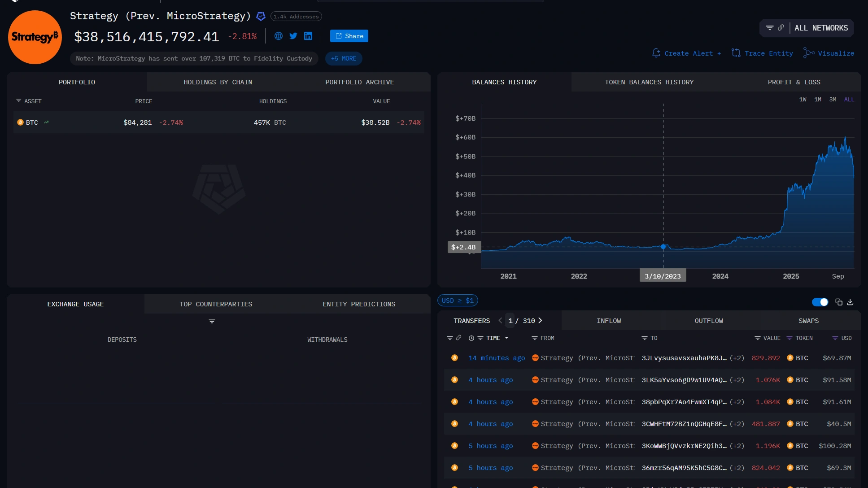Open the ALL NETWORKS selector

[x=821, y=28]
